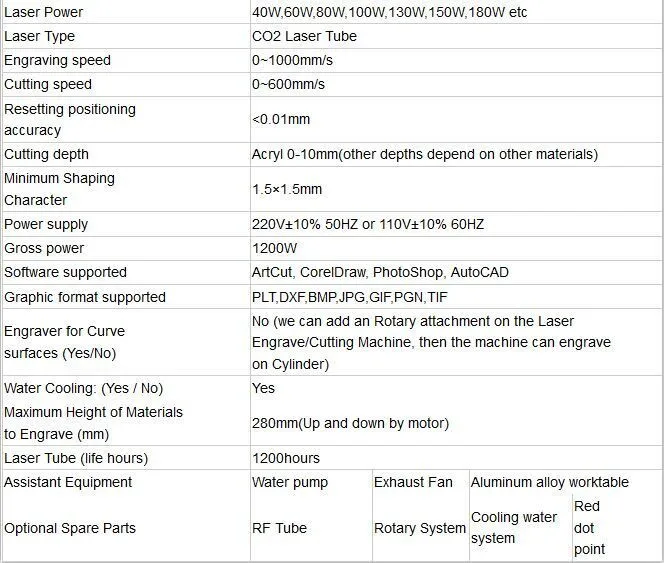Click the Power supply voltage value
Viewport: 664px width, 563px height.
pos(368,224)
